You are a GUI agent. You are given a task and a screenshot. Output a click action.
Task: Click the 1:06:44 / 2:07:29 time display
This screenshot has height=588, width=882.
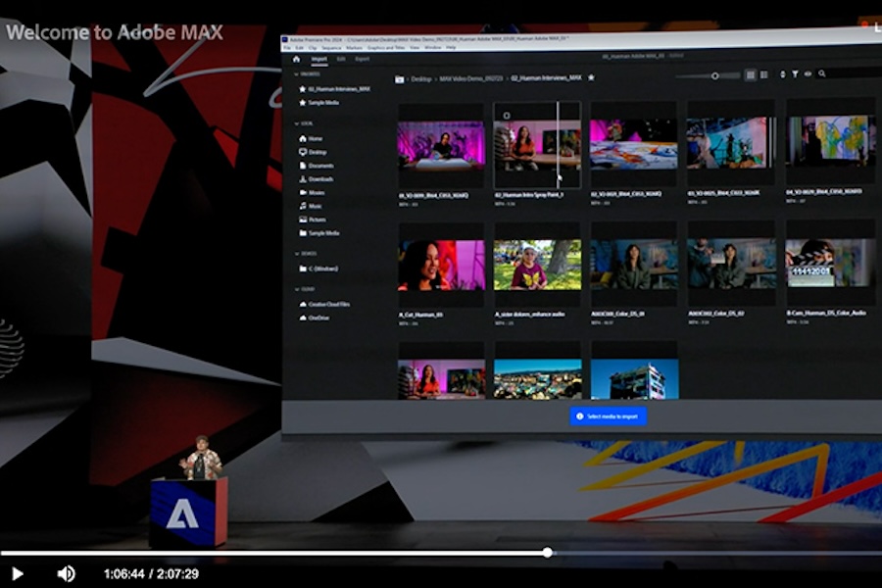point(151,574)
